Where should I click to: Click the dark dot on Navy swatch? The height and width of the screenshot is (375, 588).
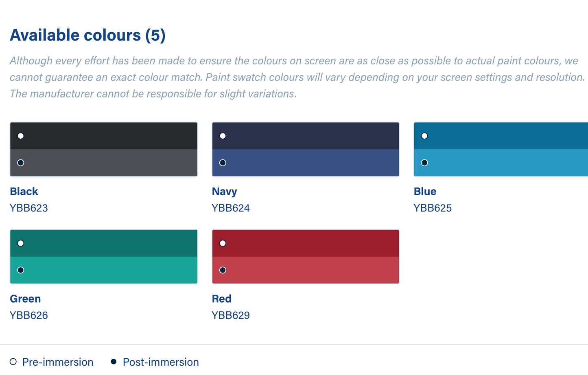coord(223,163)
